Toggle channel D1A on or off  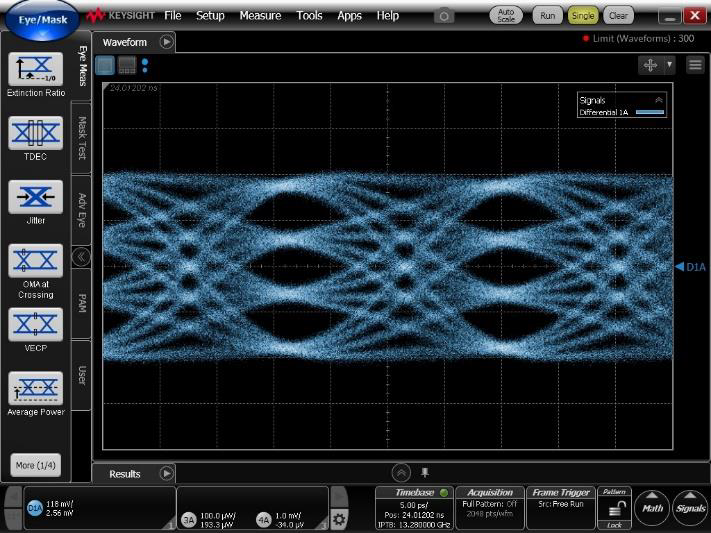(x=35, y=509)
